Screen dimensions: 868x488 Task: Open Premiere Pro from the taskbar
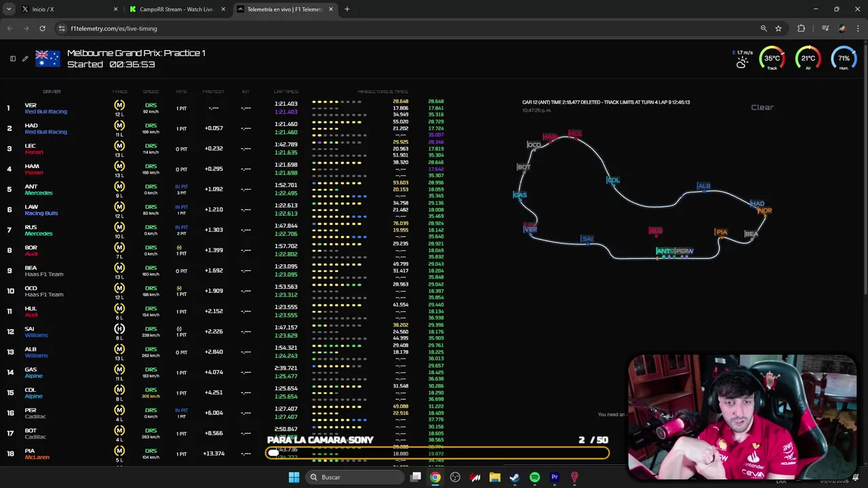[555, 477]
